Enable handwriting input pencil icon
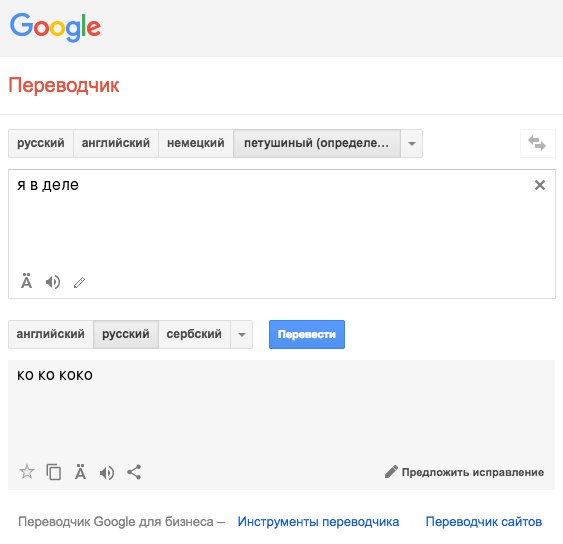 coord(79,283)
